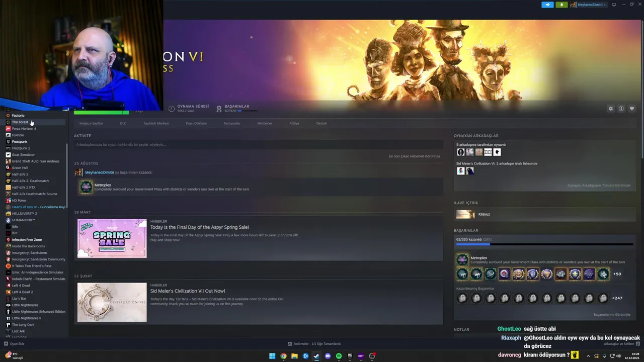The image size is (644, 362).
Task: Open Civilization VII news thumbnail
Action: 112,302
